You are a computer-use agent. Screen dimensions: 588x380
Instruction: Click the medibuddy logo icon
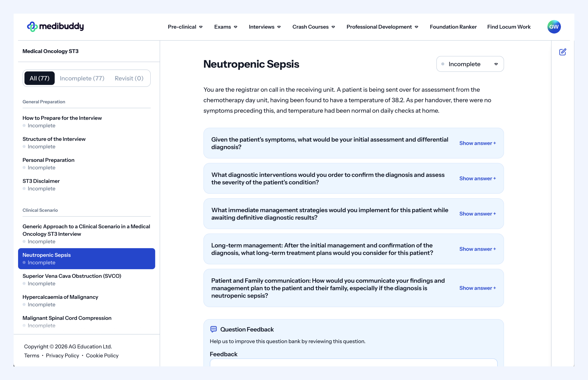coord(32,27)
